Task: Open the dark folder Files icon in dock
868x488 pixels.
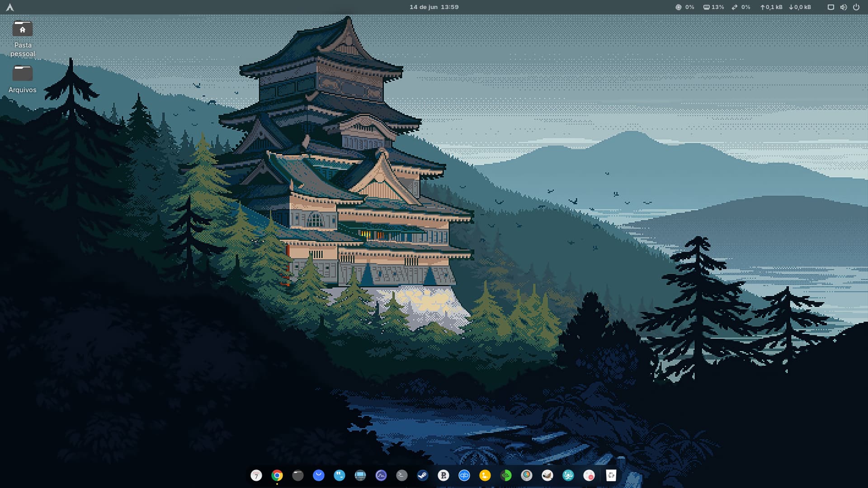Action: (x=298, y=475)
